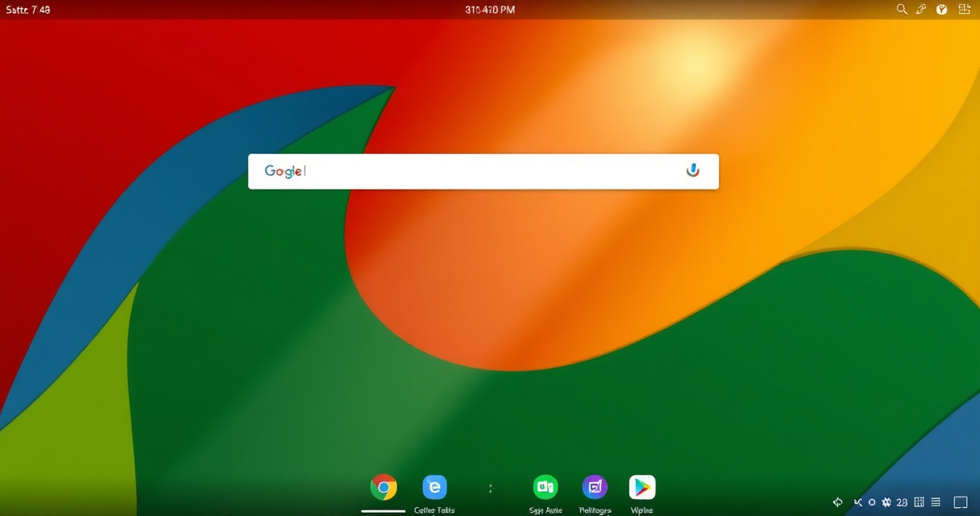Screen dimensions: 980x516
Task: Open the Google Chrome app in the shelf
Action: pyautogui.click(x=384, y=487)
